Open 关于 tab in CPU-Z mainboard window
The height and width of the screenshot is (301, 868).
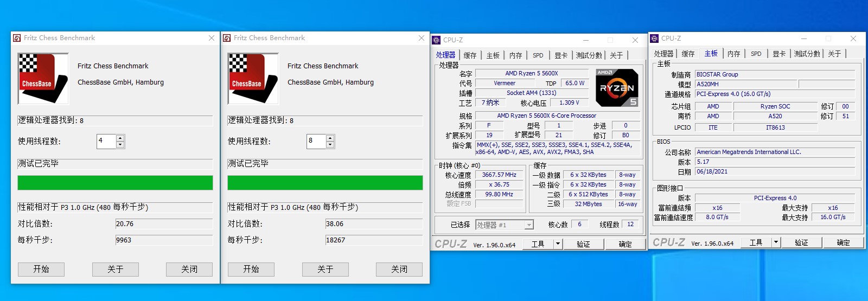click(x=834, y=54)
